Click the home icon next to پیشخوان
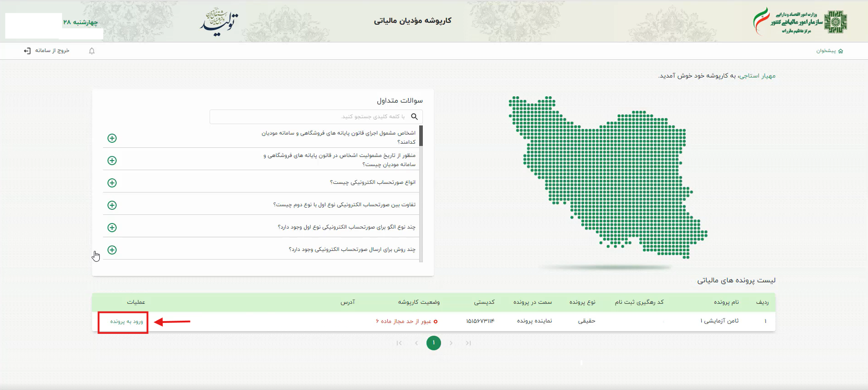Image resolution: width=868 pixels, height=390 pixels. (841, 51)
